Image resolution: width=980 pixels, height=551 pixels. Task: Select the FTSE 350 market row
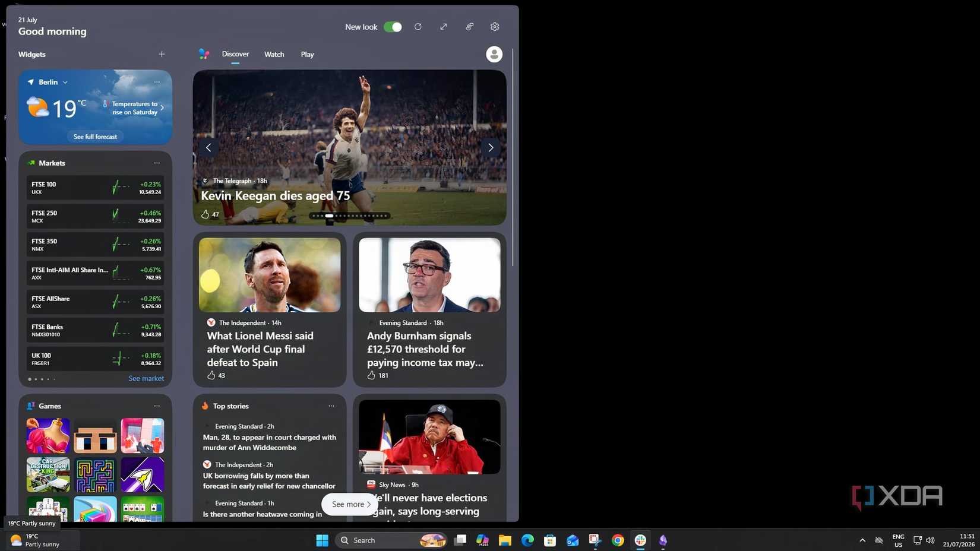pyautogui.click(x=95, y=245)
